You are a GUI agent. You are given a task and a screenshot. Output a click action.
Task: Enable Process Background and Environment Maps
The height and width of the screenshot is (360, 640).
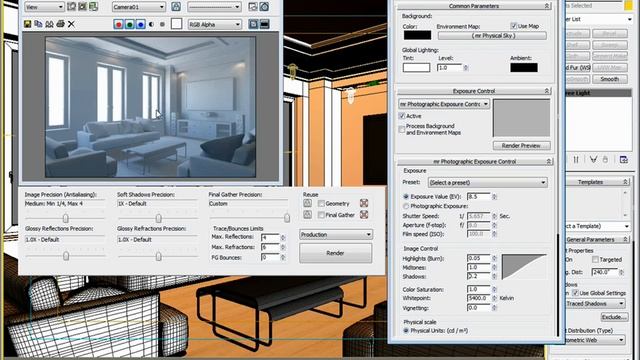[x=402, y=129]
